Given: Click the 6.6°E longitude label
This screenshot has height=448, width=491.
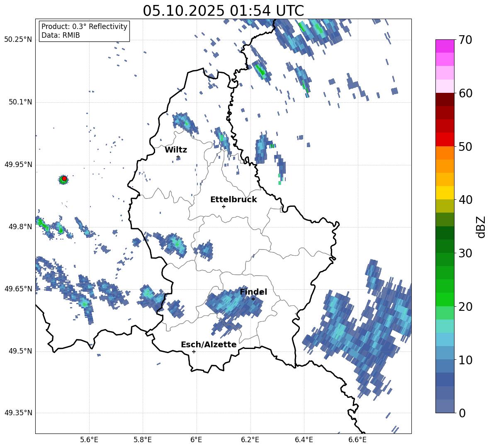Looking at the screenshot, I should tap(357, 440).
